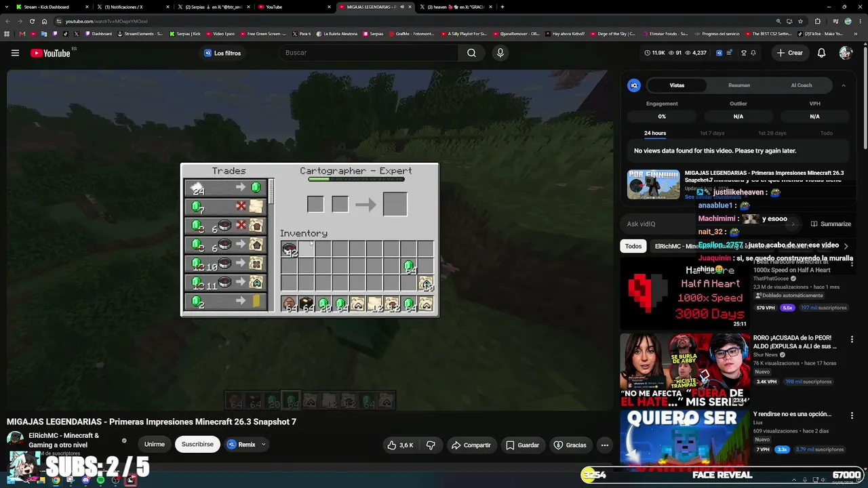Go to the browser home button
This screenshot has height=488, width=868.
click(45, 21)
